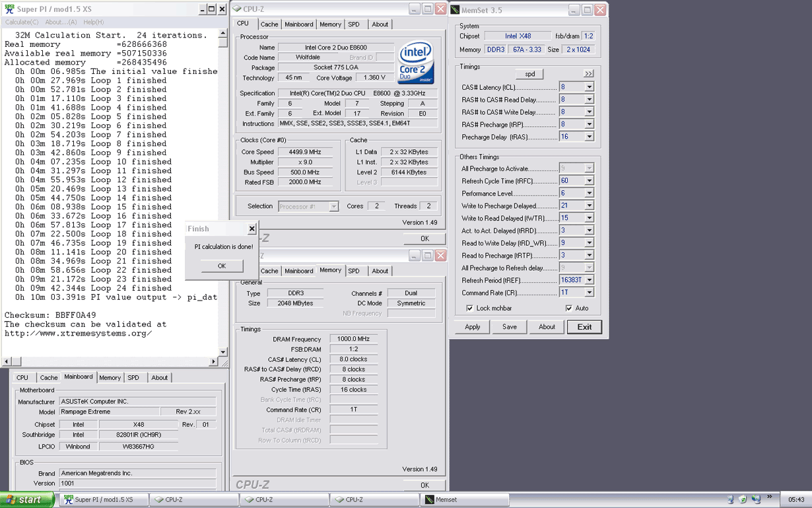Switch to Super PI via the taskbar

[x=104, y=500]
